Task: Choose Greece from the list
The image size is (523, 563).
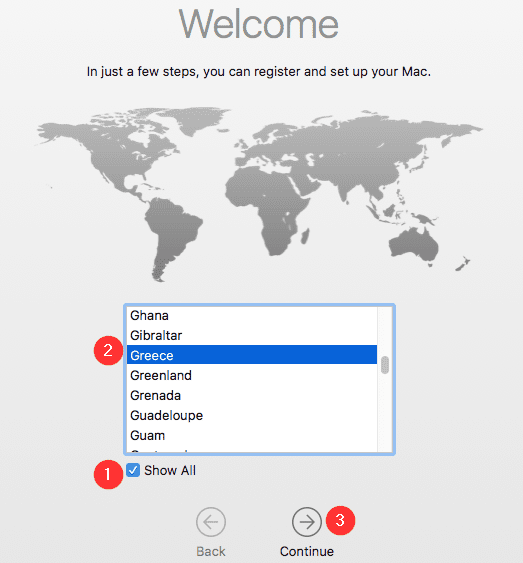Action: point(252,355)
